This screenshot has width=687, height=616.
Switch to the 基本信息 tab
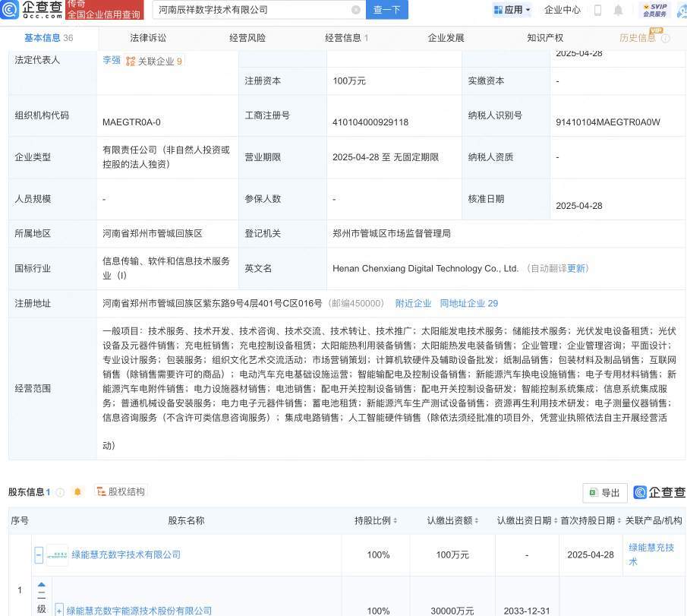49,38
